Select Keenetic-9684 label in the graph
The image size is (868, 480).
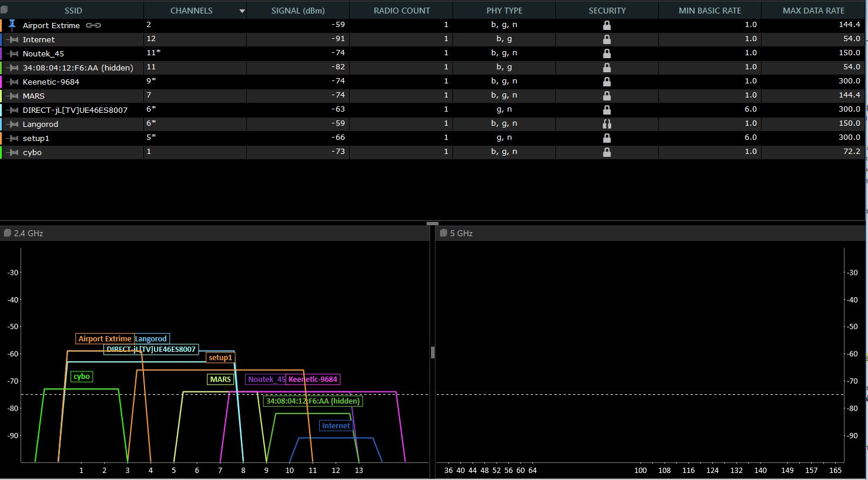pyautogui.click(x=313, y=379)
